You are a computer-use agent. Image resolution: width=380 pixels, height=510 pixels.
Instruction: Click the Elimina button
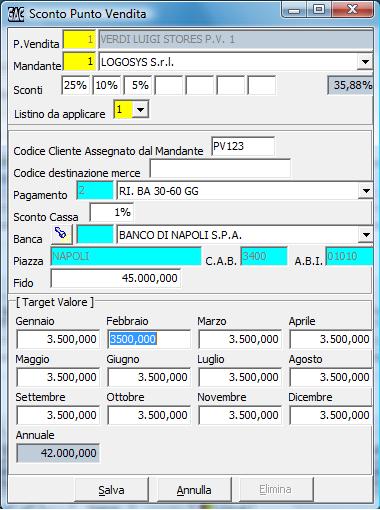click(276, 490)
